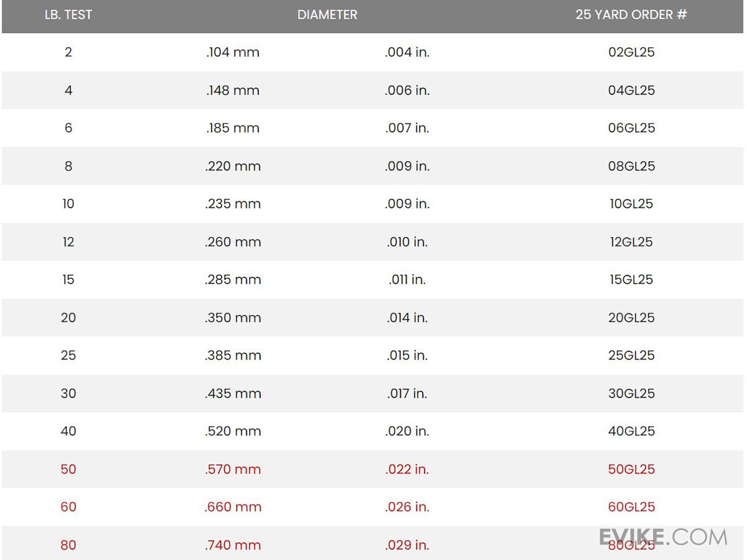
Task: Select order number 12GL25
Action: click(x=631, y=242)
